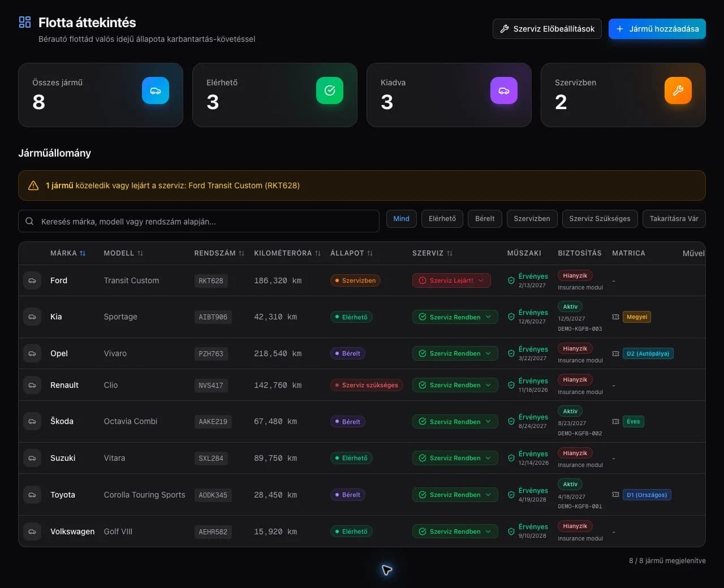Show only Szervizben vehicles
Viewport: 724px width, 588px height.
point(532,219)
